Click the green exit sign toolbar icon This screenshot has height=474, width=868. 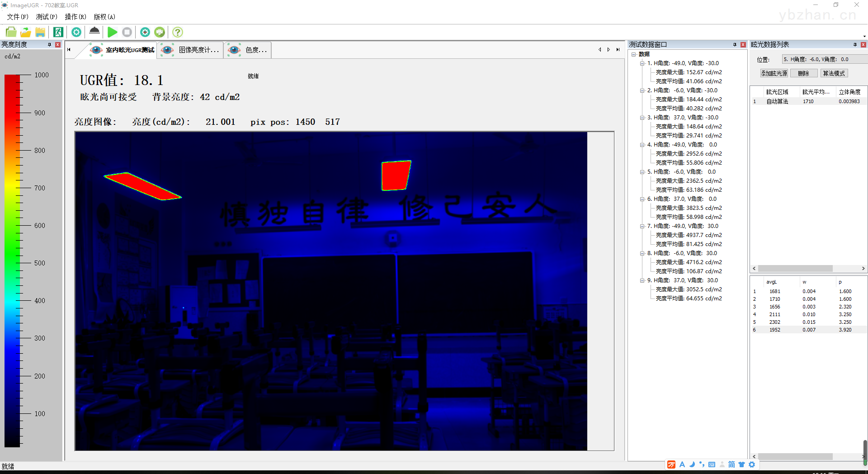(x=58, y=32)
